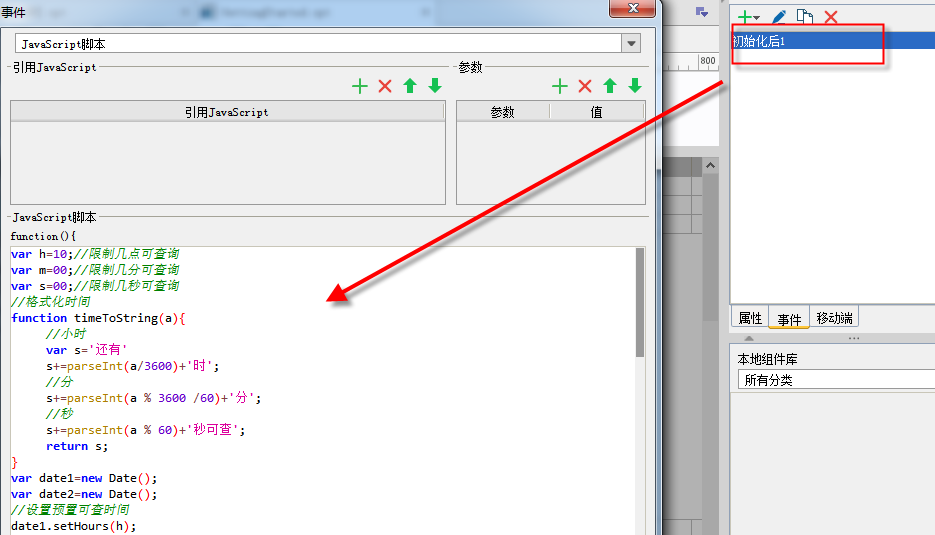Click the 值 column header

click(596, 112)
